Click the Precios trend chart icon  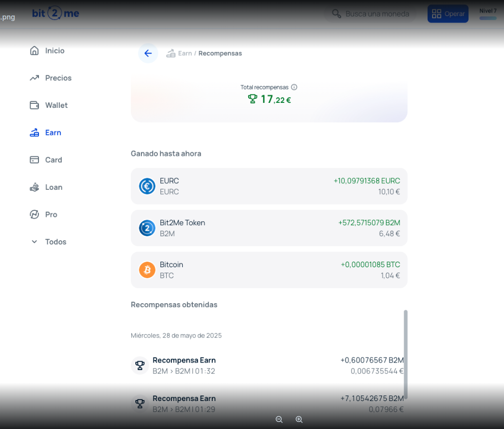(x=34, y=78)
